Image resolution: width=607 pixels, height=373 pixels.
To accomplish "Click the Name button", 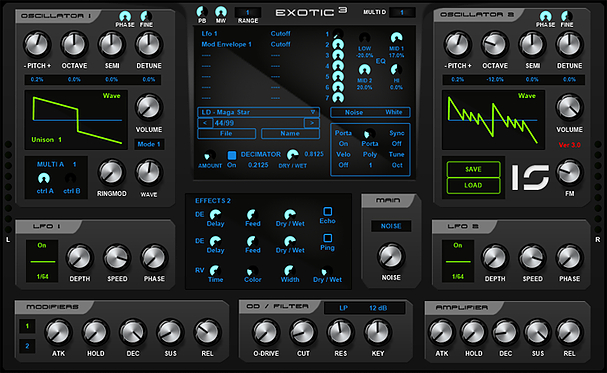I will point(290,133).
